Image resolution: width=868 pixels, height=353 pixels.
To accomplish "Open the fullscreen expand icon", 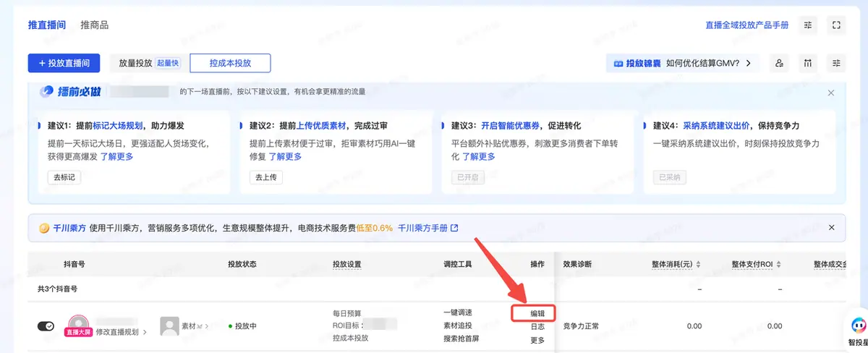I will click(836, 25).
